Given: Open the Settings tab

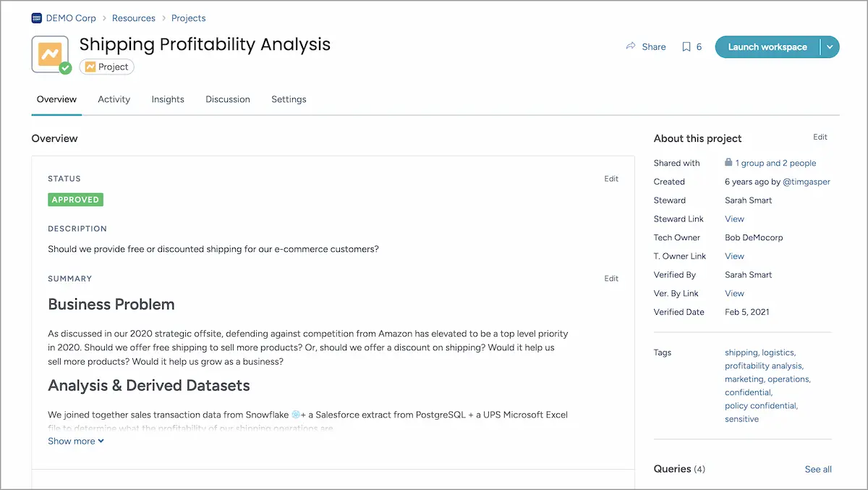Looking at the screenshot, I should point(289,99).
